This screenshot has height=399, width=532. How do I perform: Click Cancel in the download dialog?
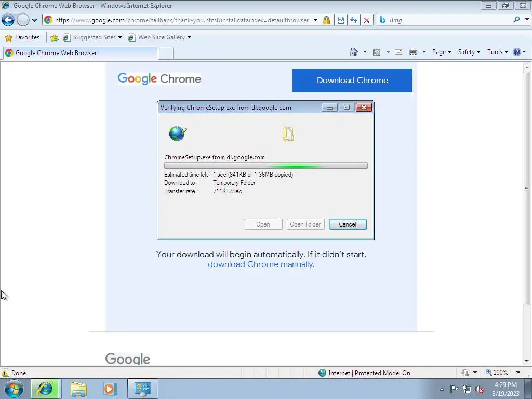[x=348, y=224]
